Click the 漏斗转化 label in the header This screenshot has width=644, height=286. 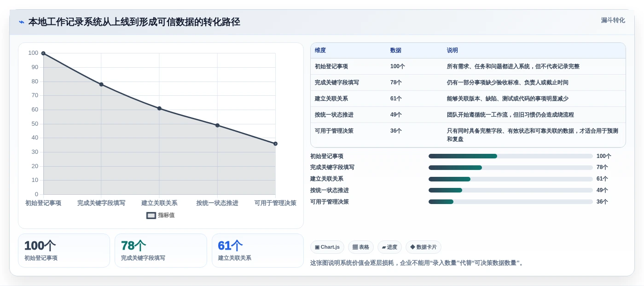[613, 20]
